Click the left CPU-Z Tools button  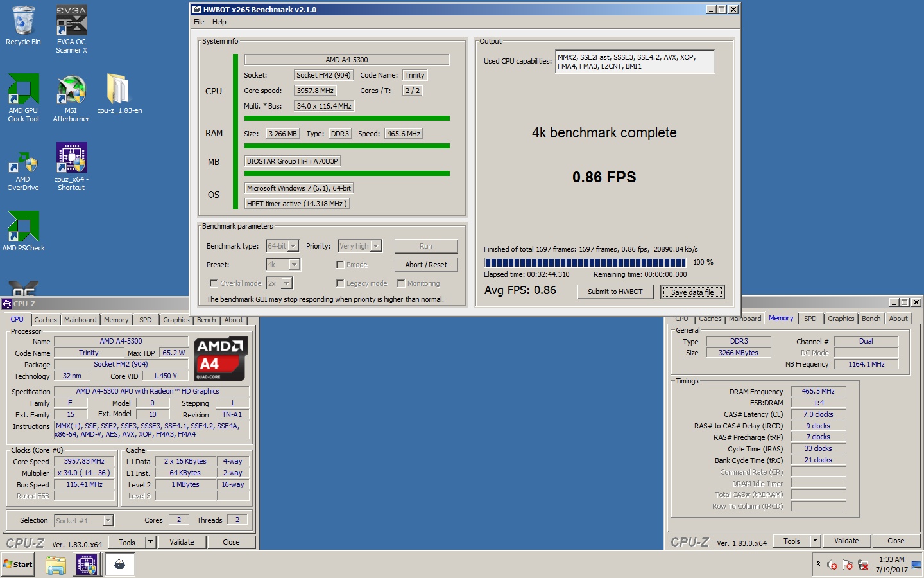coord(127,542)
